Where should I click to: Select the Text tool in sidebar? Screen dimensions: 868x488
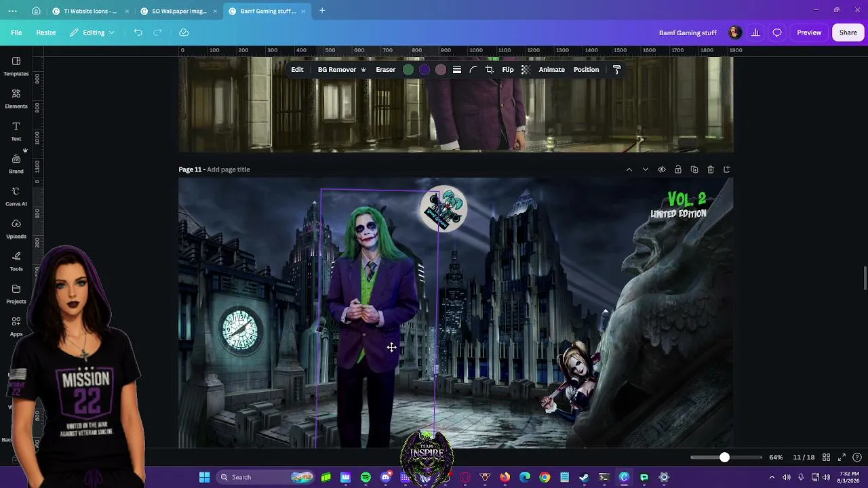coord(16,131)
